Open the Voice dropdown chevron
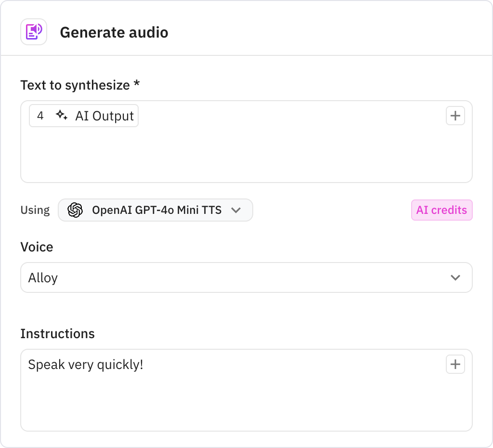 click(x=455, y=277)
